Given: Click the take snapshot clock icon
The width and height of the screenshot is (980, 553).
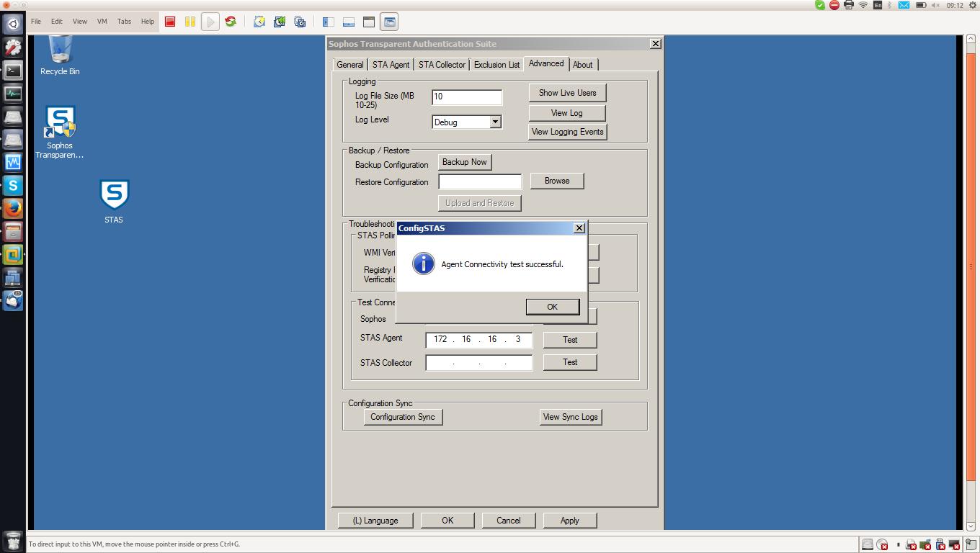Looking at the screenshot, I should [259, 22].
